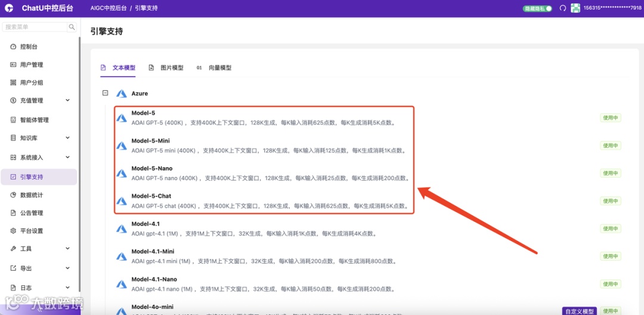Click the Model-5-Nano title text
The width and height of the screenshot is (644, 315).
(152, 168)
